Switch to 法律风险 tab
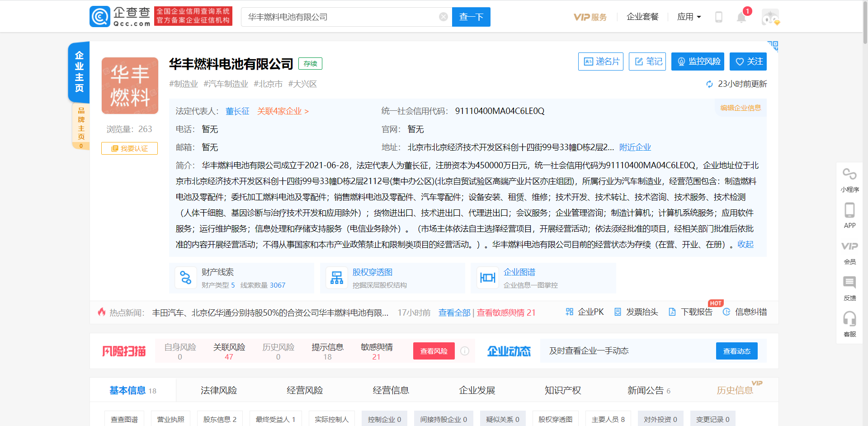 pyautogui.click(x=219, y=390)
